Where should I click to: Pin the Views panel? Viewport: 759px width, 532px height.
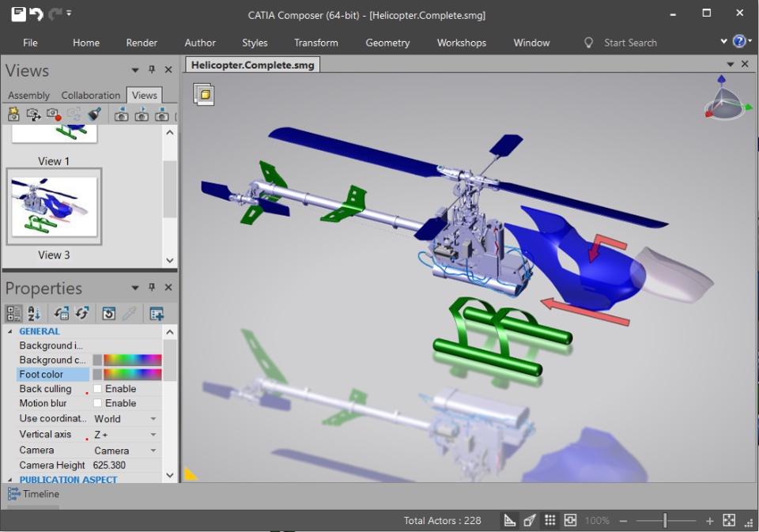click(152, 70)
